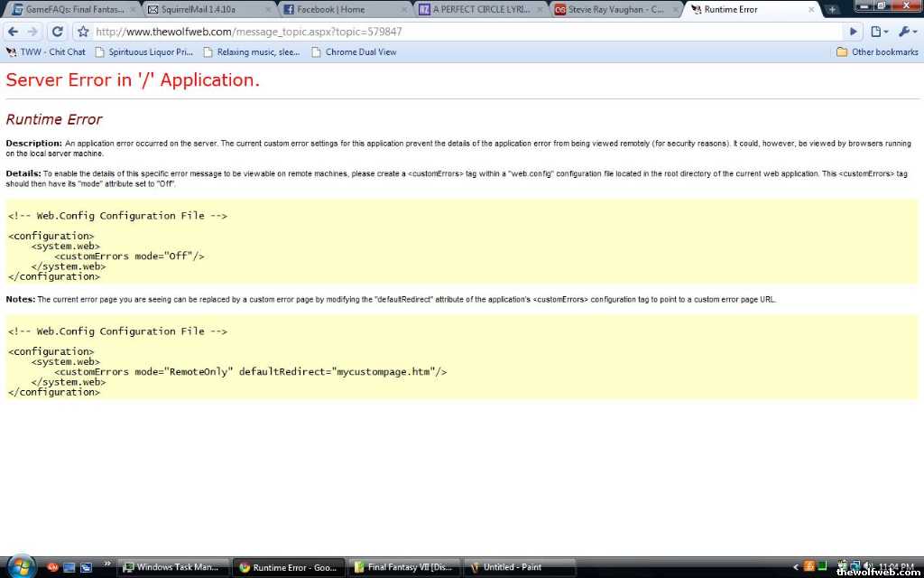924x578 pixels.
Task: Expand the Quick Launch overflow chevron
Action: coord(107,564)
